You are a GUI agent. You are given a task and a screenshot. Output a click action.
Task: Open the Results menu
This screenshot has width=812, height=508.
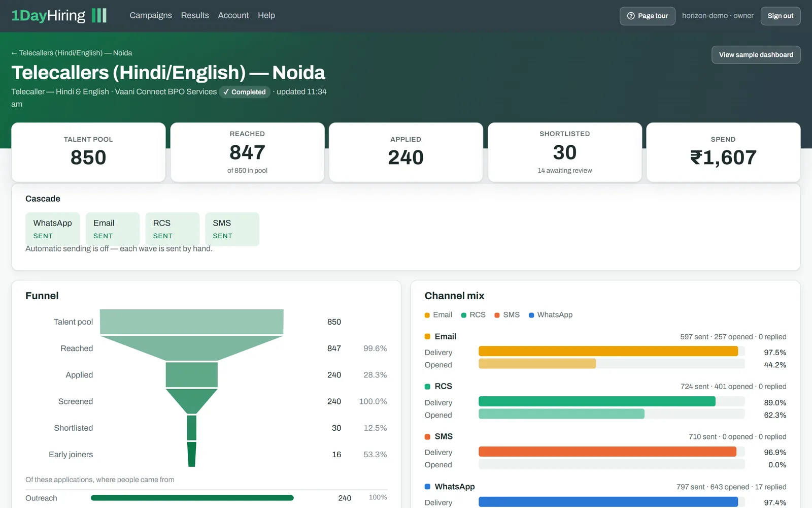point(195,15)
